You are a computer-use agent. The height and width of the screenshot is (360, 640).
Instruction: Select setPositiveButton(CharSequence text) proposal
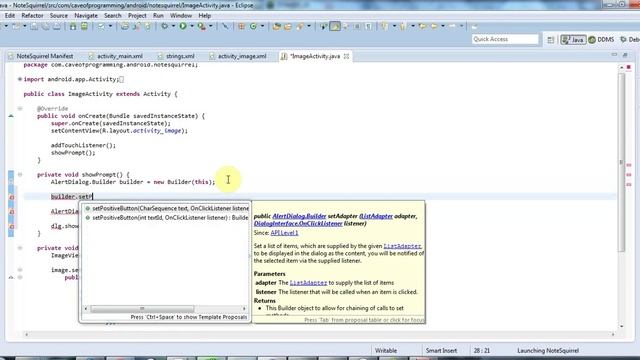[x=167, y=209]
